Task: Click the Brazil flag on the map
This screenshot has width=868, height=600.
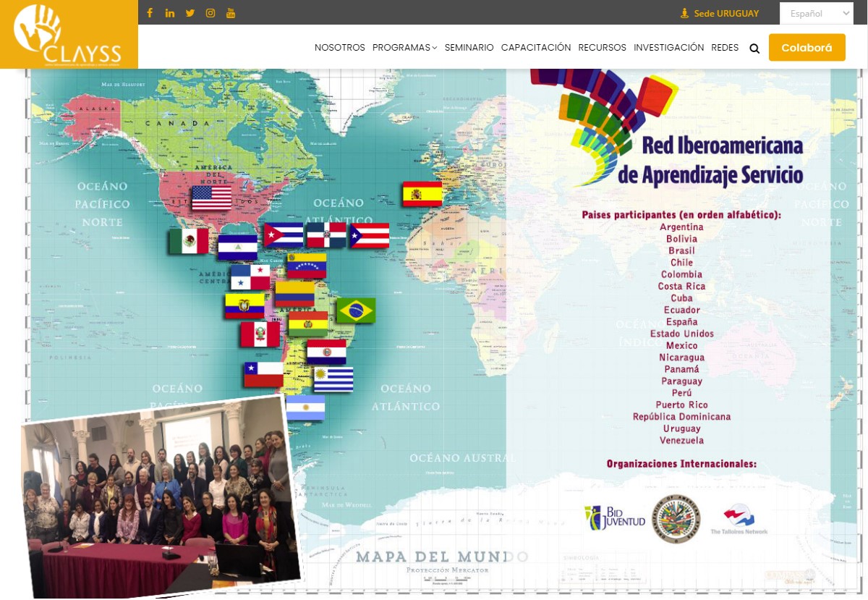Action: click(357, 310)
